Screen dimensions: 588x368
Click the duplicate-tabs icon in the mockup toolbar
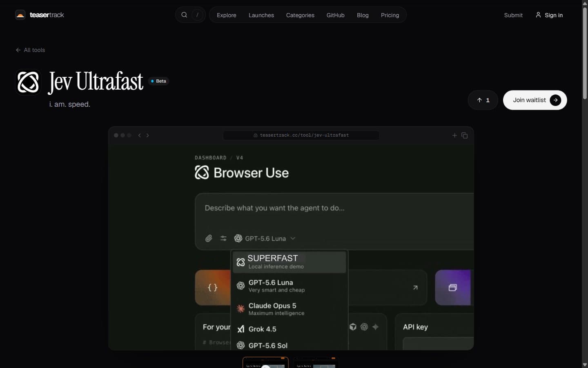pos(465,135)
